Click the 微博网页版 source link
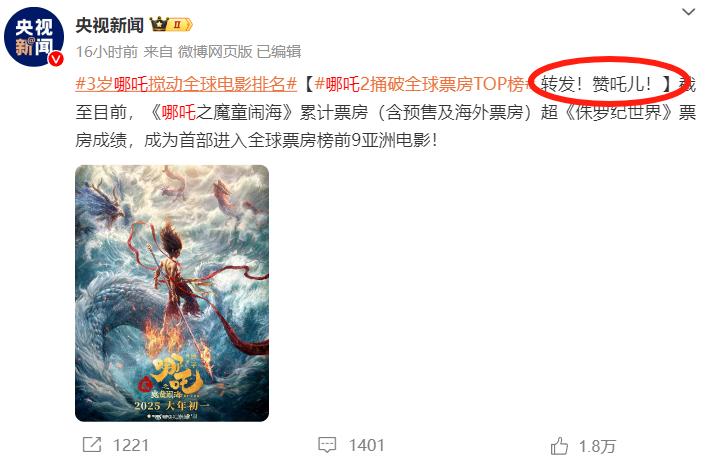Screen dimensions: 718x465 [215, 51]
